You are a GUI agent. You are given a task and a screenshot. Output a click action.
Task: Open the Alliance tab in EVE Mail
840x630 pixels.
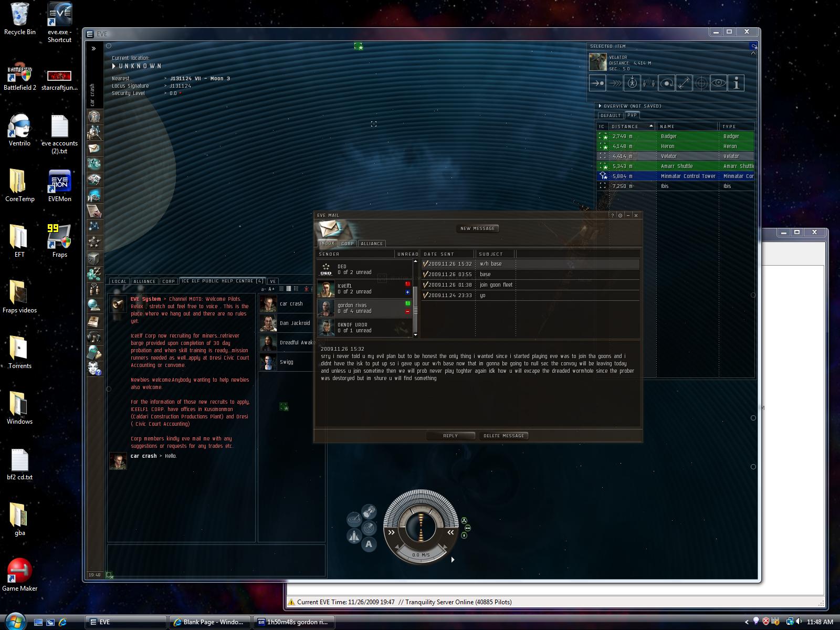[372, 244]
